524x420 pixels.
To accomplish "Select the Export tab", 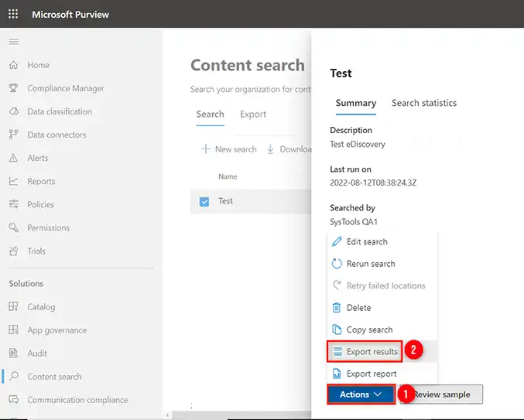I will point(253,114).
